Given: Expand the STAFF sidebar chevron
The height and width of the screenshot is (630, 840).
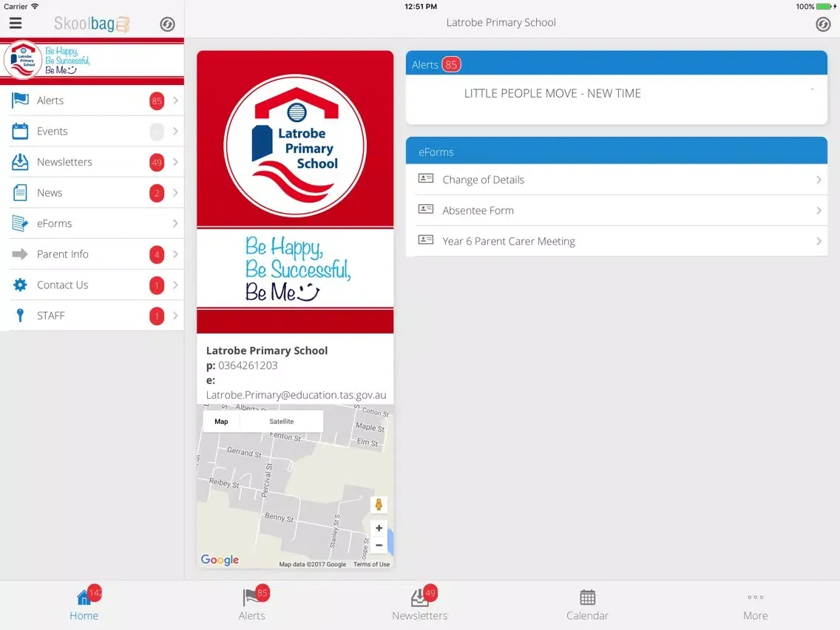Looking at the screenshot, I should point(175,316).
